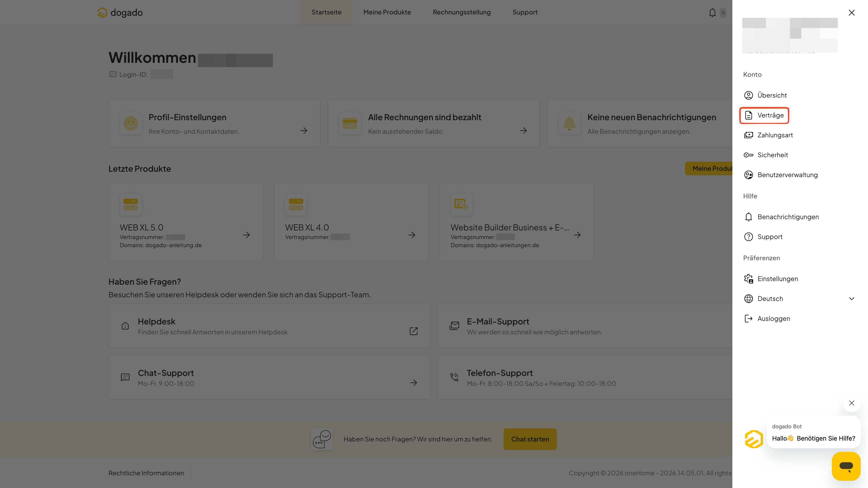868x488 pixels.
Task: Click the Support question mark icon
Action: pos(748,237)
